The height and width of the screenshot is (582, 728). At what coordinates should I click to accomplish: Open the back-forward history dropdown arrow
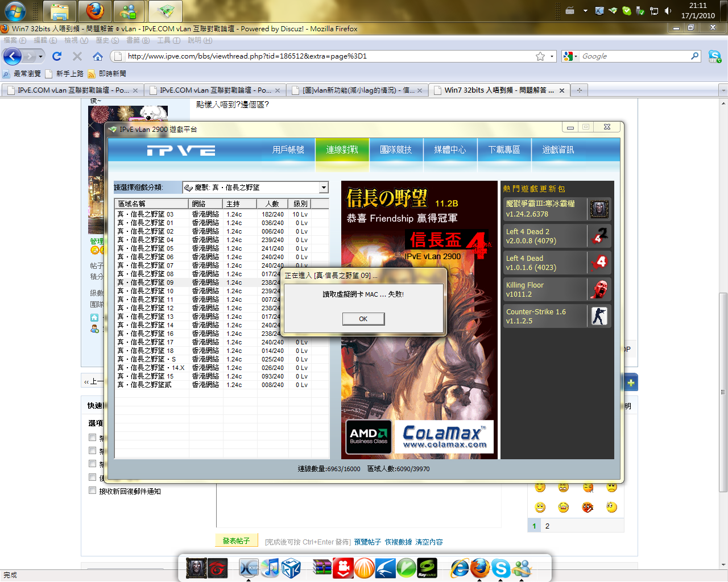pos(40,56)
